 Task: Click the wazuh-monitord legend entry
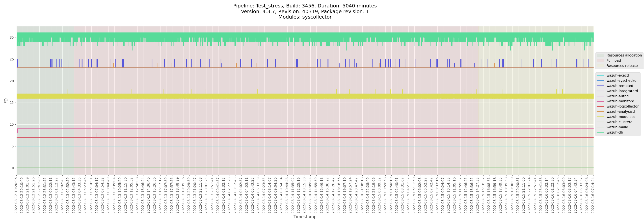tap(620, 101)
